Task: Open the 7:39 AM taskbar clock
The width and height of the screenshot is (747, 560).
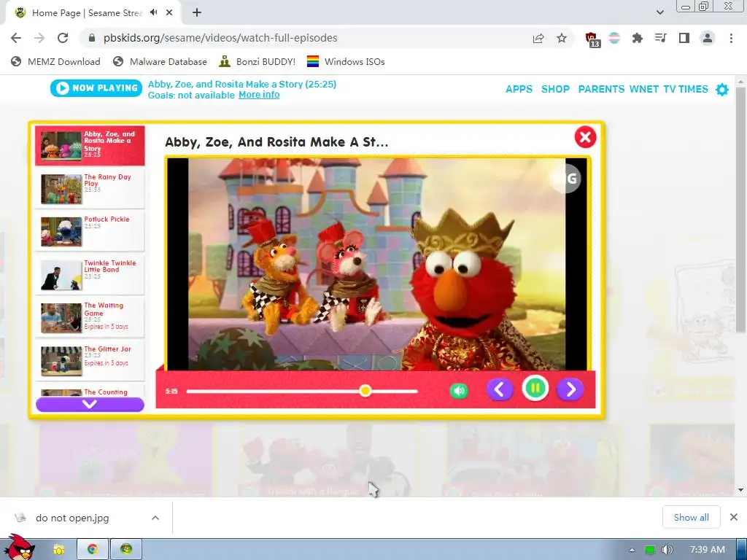Action: 708,550
